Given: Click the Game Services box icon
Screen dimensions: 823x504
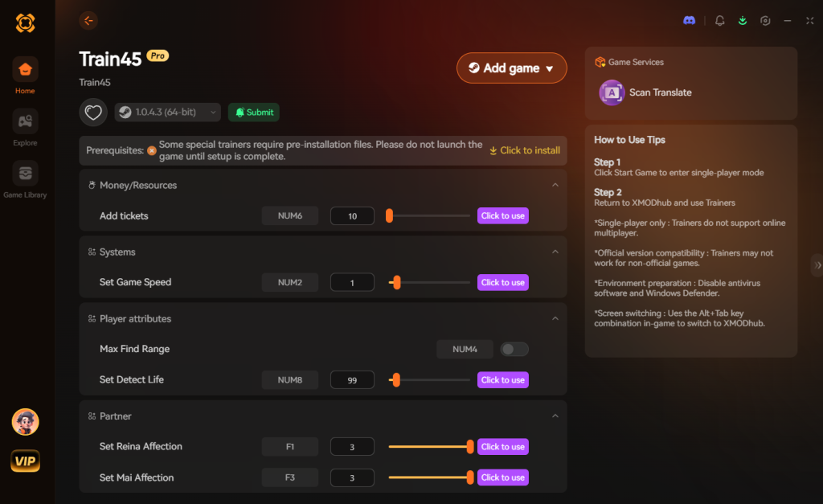Looking at the screenshot, I should click(x=600, y=62).
